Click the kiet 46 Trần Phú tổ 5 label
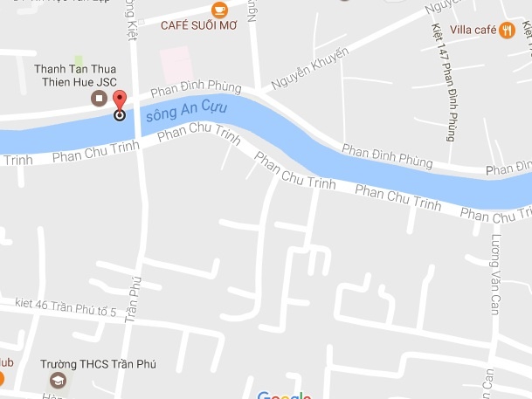Image resolution: width=532 pixels, height=399 pixels. point(66,307)
